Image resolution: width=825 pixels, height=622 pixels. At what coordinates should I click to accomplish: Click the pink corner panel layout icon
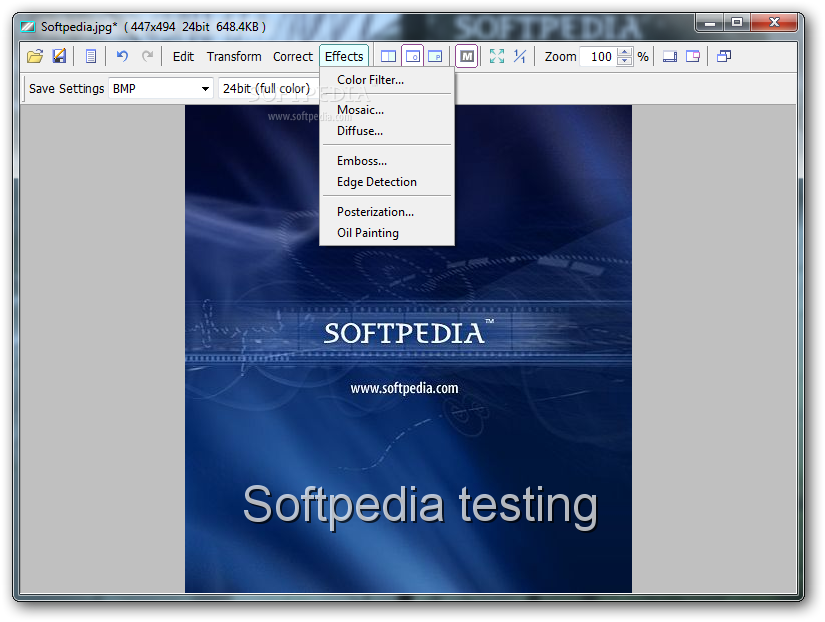pyautogui.click(x=693, y=56)
